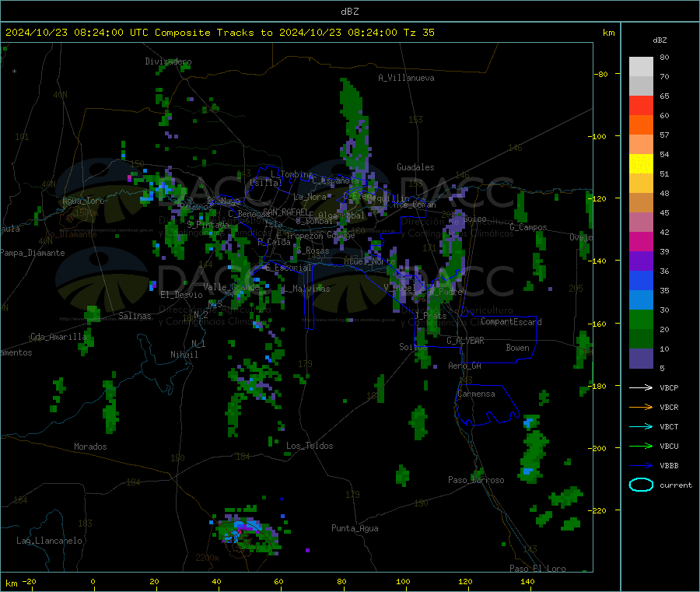Click the Guadales place label
Screen dimensions: 700x592
point(415,167)
